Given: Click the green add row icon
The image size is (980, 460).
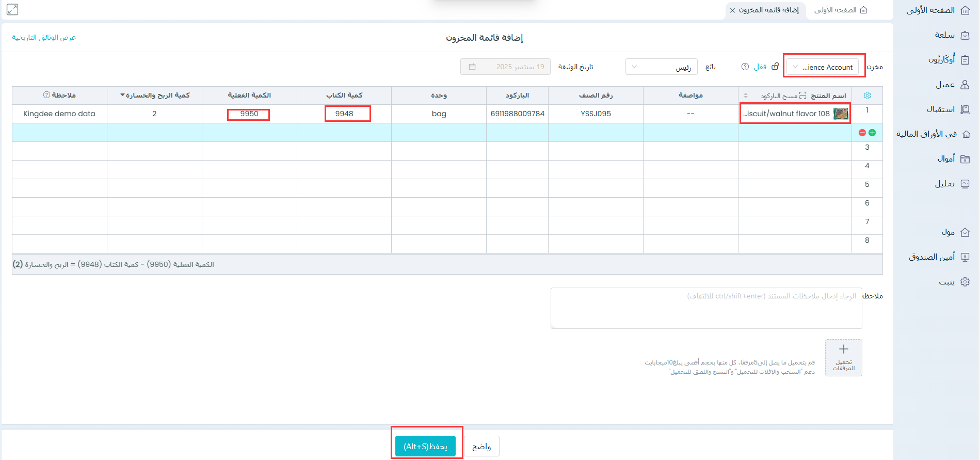Looking at the screenshot, I should (872, 133).
